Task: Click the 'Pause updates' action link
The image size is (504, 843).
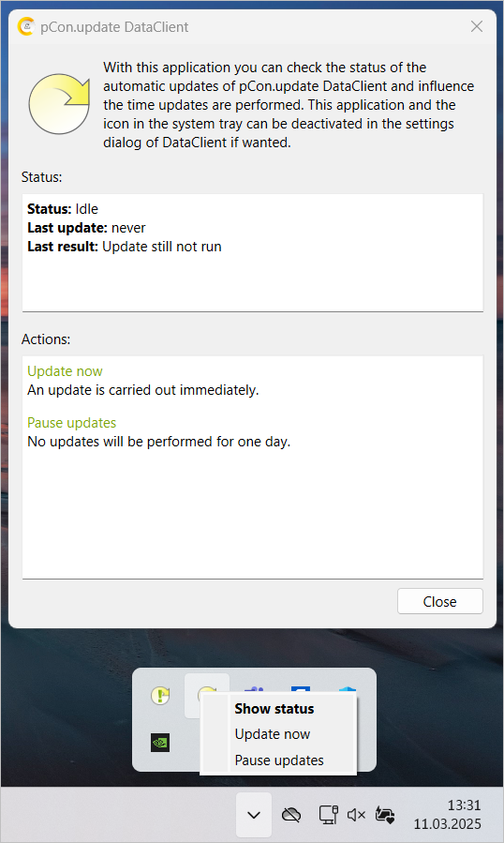Action: click(71, 423)
